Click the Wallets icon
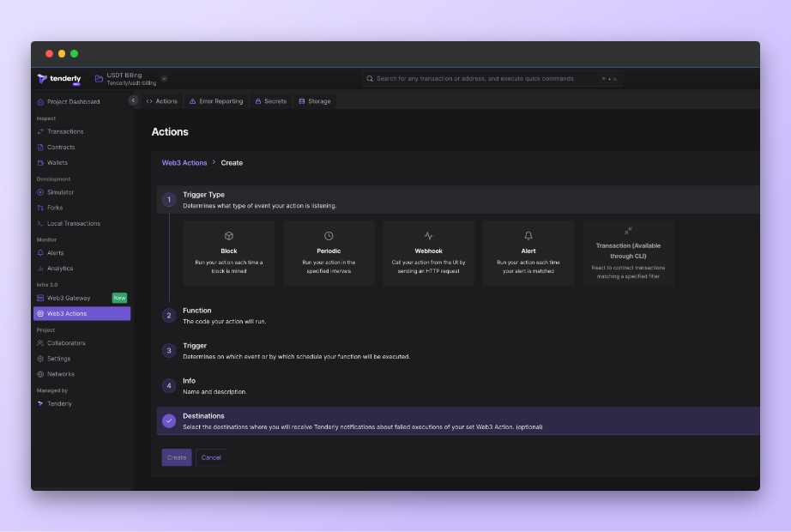 (x=40, y=163)
